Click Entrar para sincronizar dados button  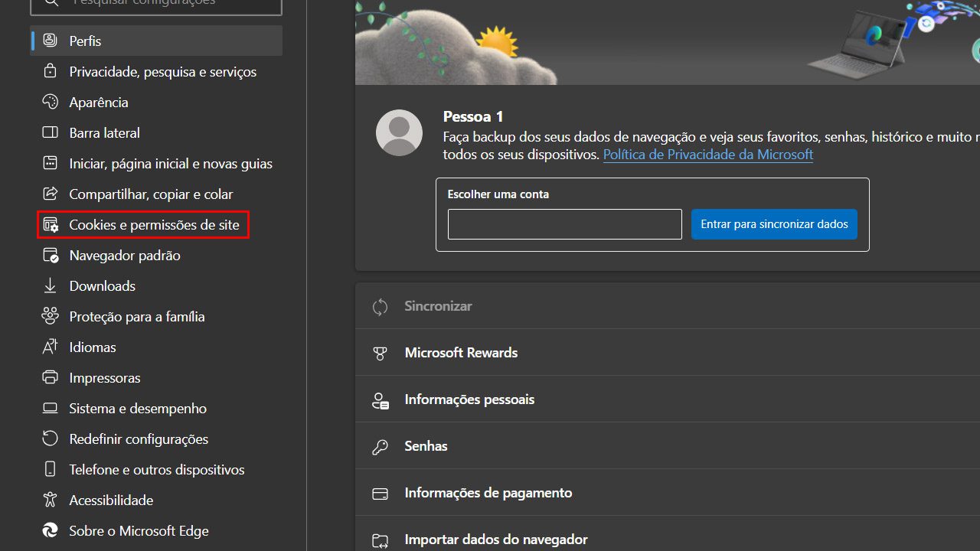[x=774, y=224]
